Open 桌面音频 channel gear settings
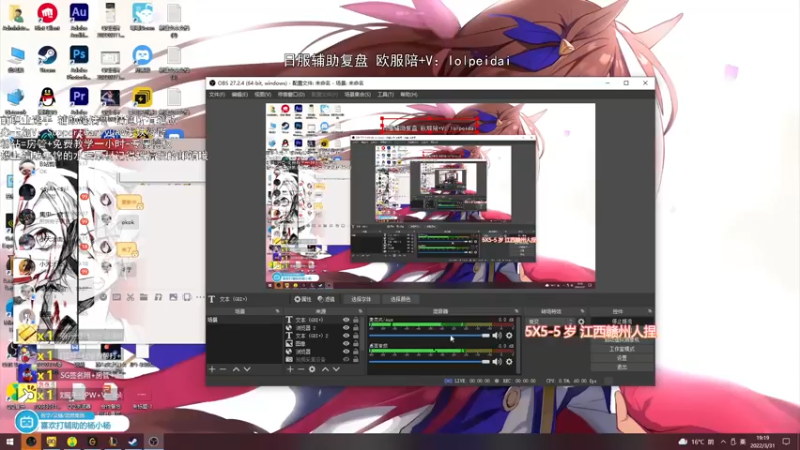The width and height of the screenshot is (800, 450). [509, 362]
